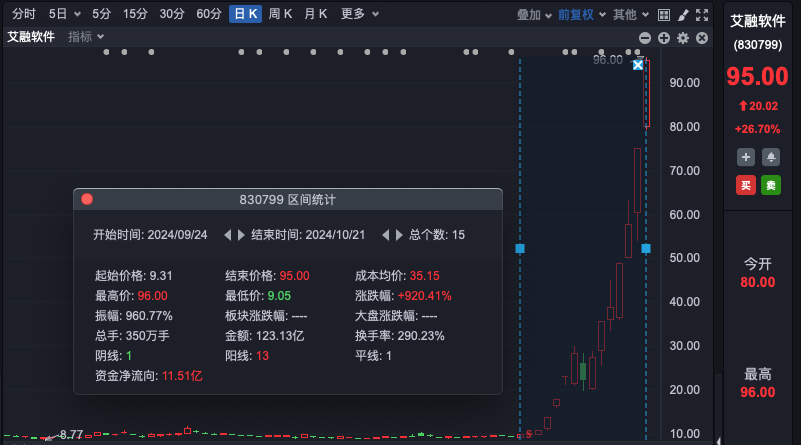The width and height of the screenshot is (801, 445).
Task: Step end date forward with right arrow
Action: coord(400,235)
